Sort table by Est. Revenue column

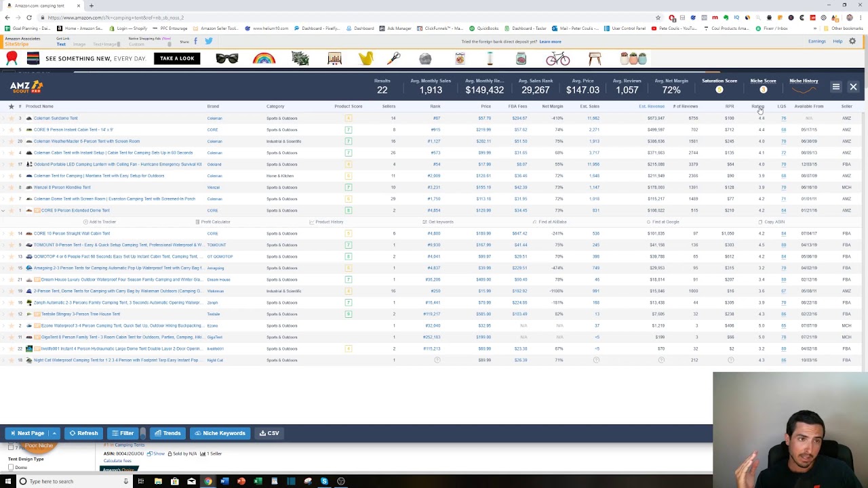click(652, 106)
